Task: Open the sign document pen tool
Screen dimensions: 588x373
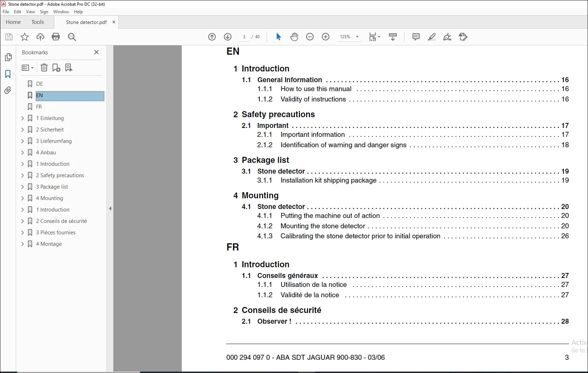Action: [x=447, y=37]
